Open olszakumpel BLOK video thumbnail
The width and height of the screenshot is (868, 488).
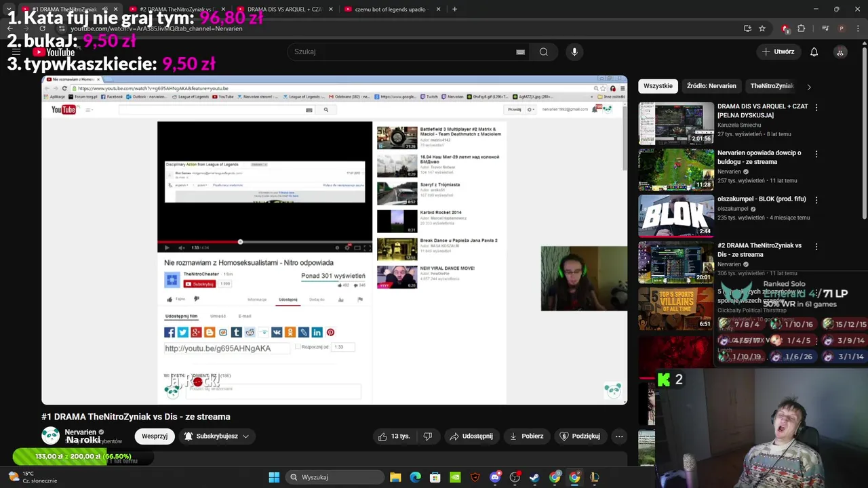coord(676,216)
